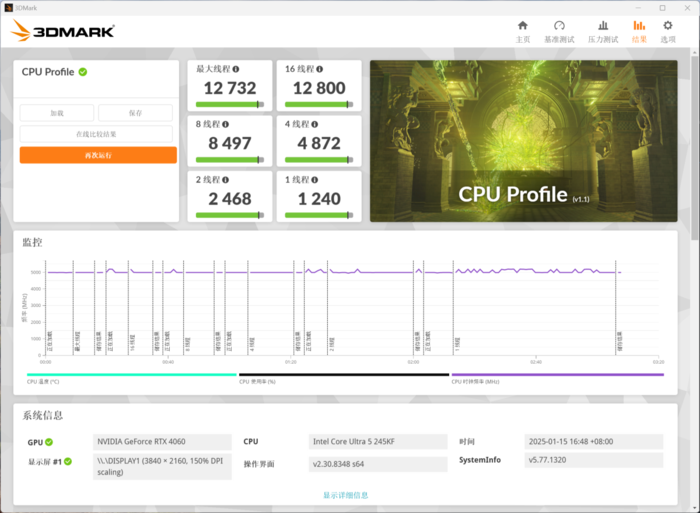Click SystemInfo version v5.77.1320
700x513 pixels.
coord(594,460)
